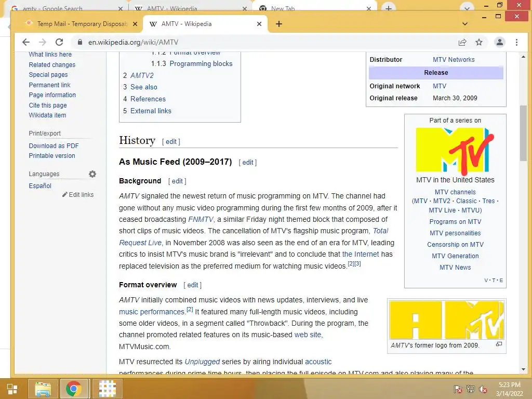The height and width of the screenshot is (399, 532).
Task: Open the Wikidata item link
Action: tap(47, 115)
